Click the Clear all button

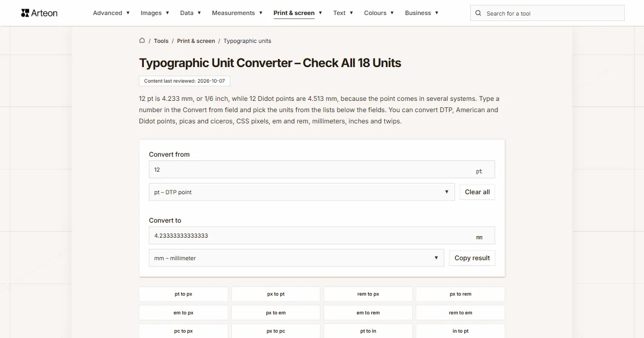click(x=477, y=192)
